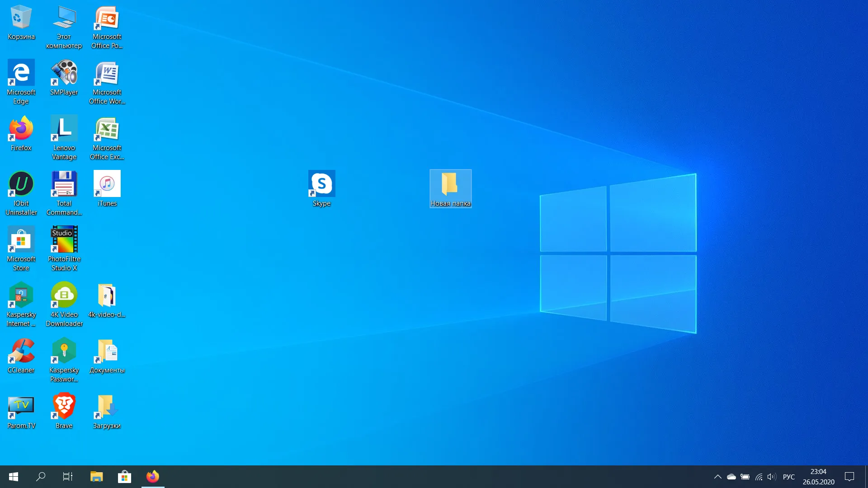The image size is (868, 488).
Task: Open the OneDrive cloud tray icon
Action: [x=731, y=477]
